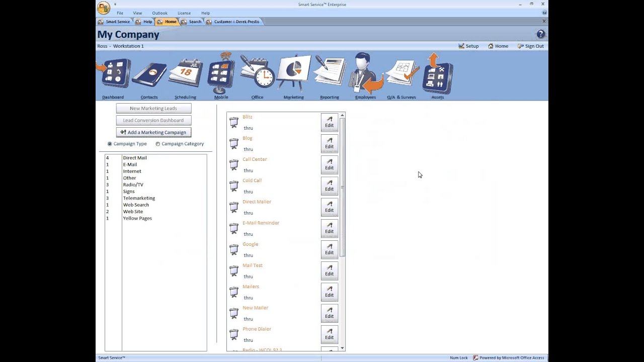Viewport: 644px width, 362px height.
Task: Click the Lead Conversion Dashboard button
Action: [x=153, y=120]
